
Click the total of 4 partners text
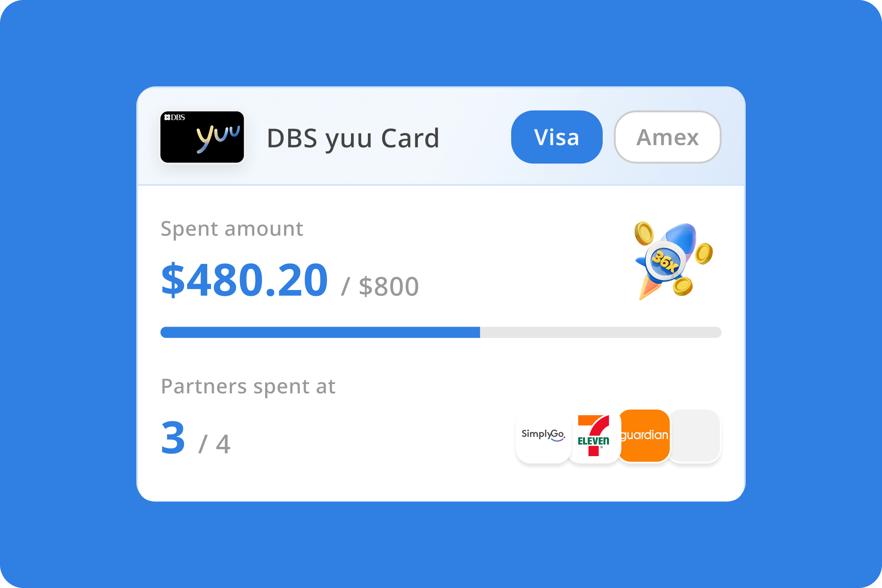[x=223, y=444]
